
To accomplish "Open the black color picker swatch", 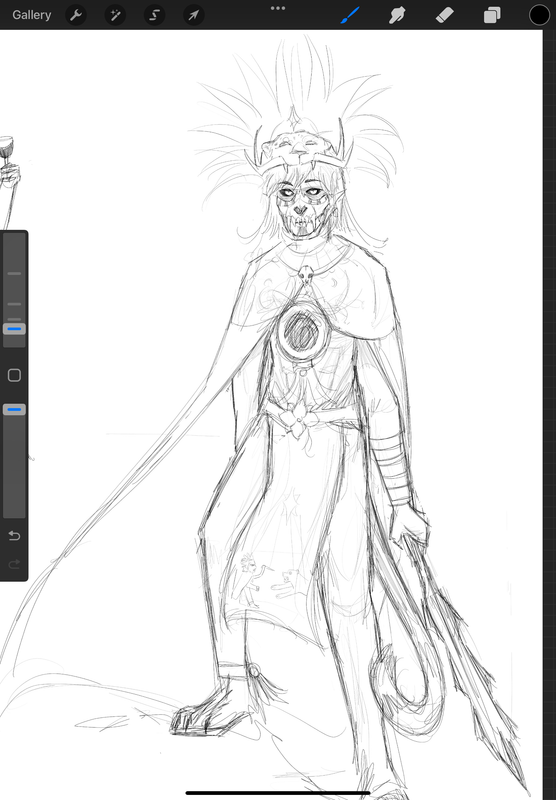I will (x=539, y=15).
